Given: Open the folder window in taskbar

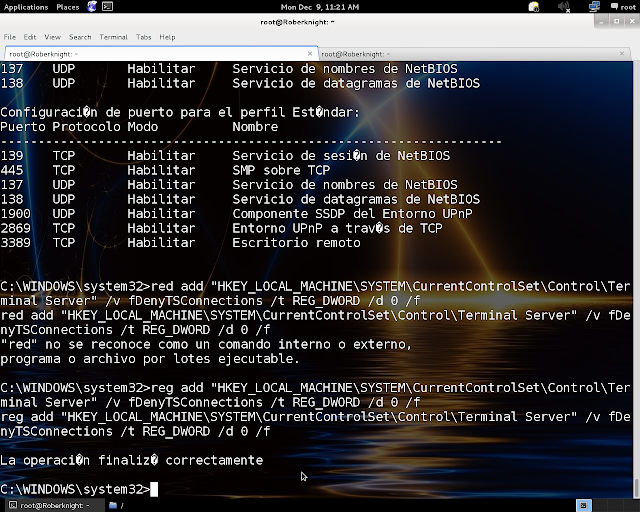Looking at the screenshot, I should click(x=116, y=505).
